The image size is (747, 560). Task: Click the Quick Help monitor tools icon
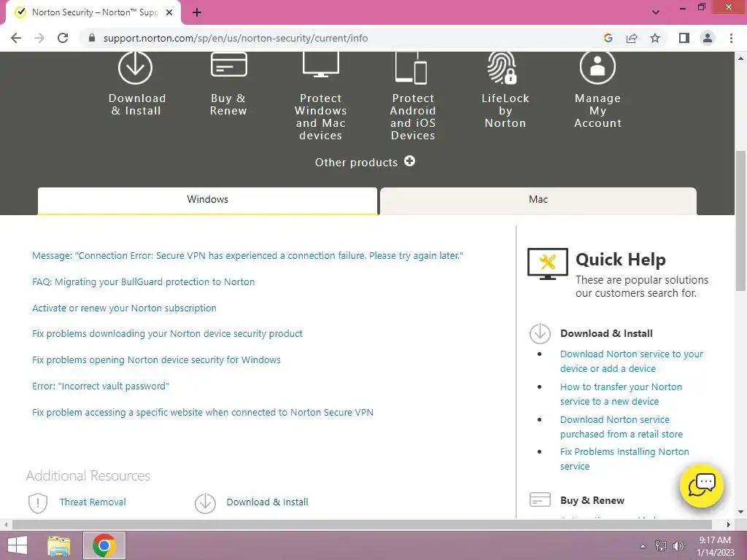tap(547, 263)
